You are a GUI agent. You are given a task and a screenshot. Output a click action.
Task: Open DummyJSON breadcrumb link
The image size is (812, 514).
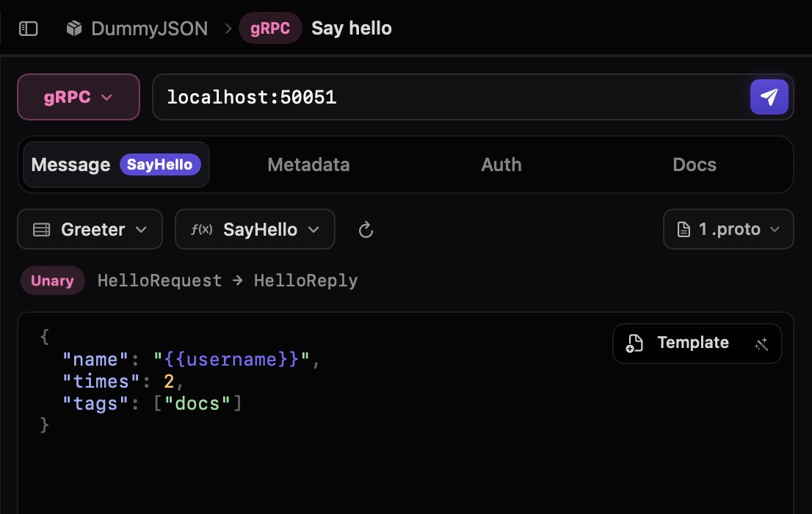pos(150,29)
